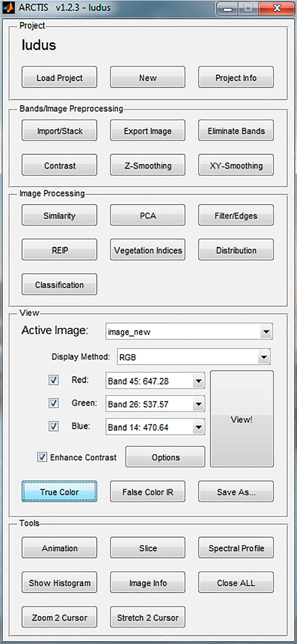Run PCA image processing

click(x=148, y=216)
